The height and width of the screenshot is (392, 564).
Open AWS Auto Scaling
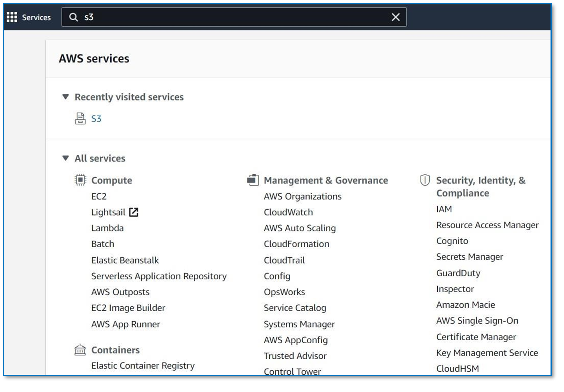coord(300,228)
